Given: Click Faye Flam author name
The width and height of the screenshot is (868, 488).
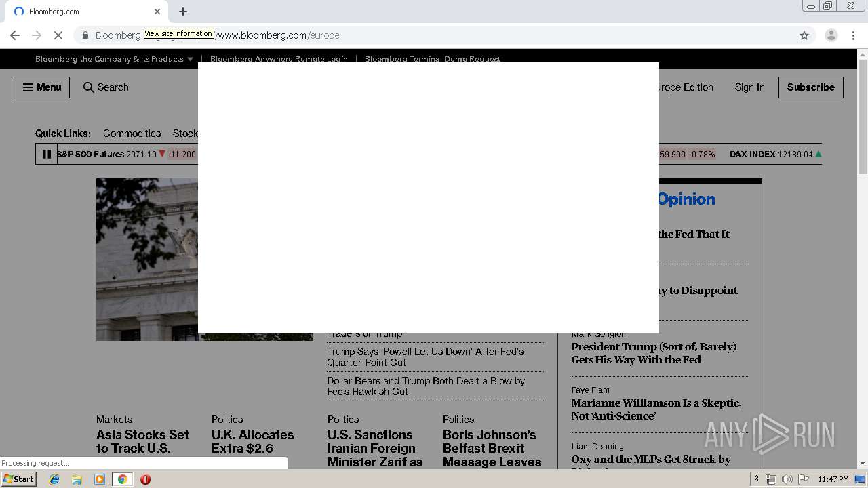Looking at the screenshot, I should coord(590,390).
